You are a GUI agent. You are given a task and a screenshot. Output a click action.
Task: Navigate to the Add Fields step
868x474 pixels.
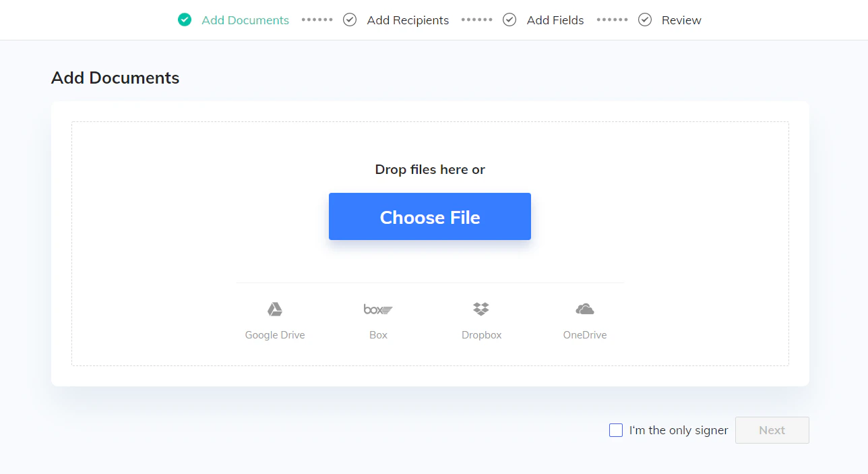pos(555,20)
